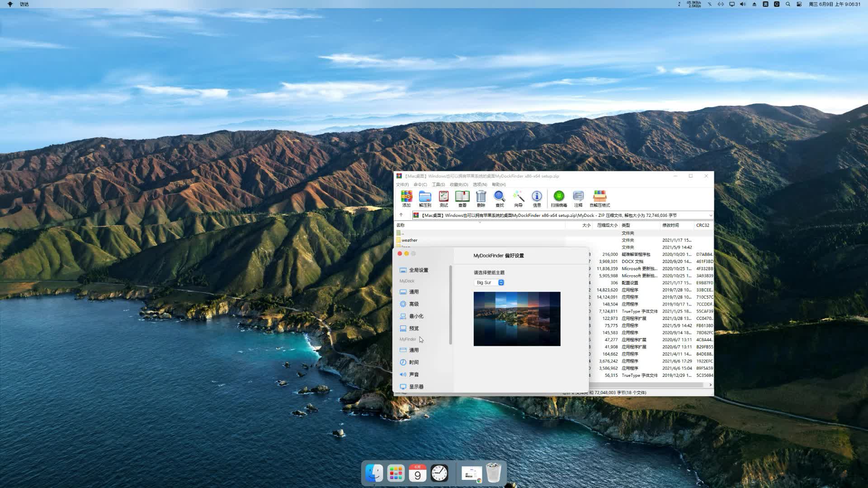
Task: Click the 查找 (Find) magnifier toolbar icon
Action: (x=500, y=198)
